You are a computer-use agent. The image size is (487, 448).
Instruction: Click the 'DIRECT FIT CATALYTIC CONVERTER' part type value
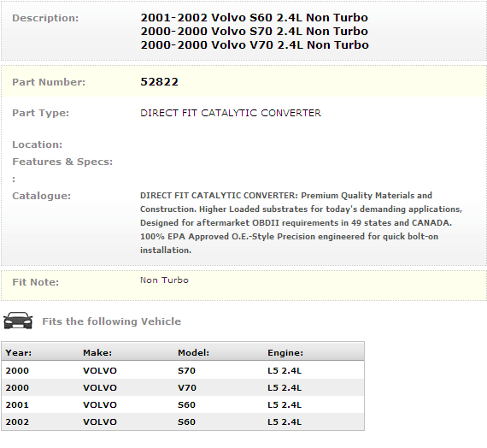click(x=231, y=113)
